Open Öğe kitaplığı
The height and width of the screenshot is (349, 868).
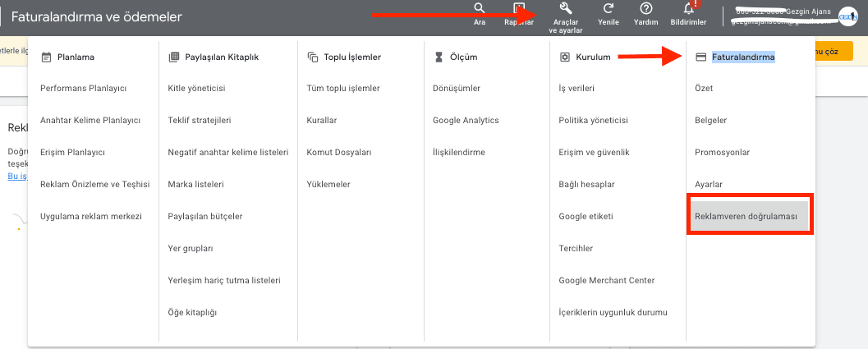click(192, 312)
